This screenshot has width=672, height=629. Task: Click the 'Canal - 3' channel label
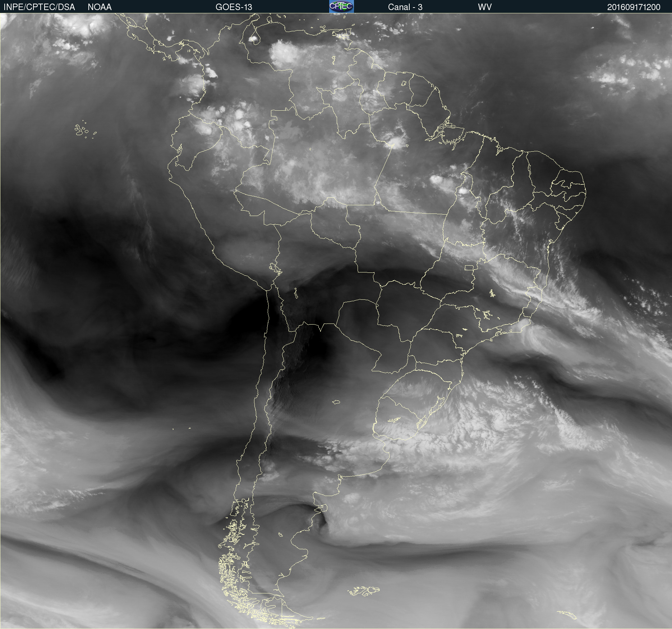[x=405, y=7]
